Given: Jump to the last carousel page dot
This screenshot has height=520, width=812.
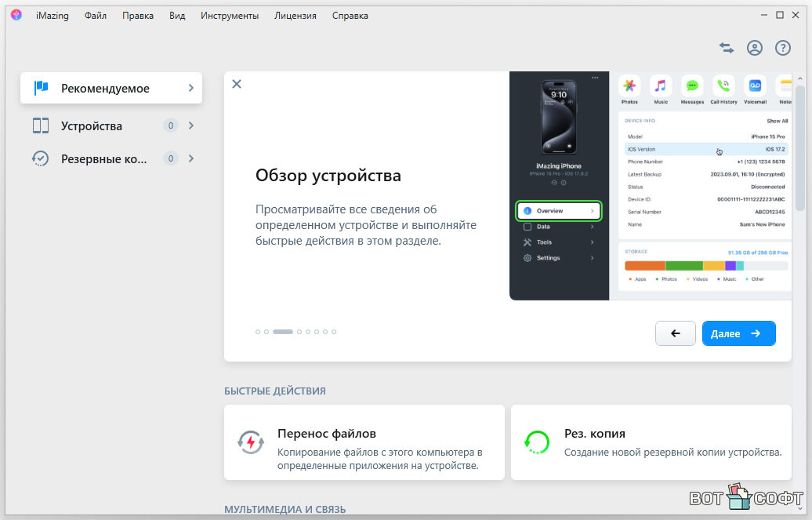Looking at the screenshot, I should click(334, 332).
